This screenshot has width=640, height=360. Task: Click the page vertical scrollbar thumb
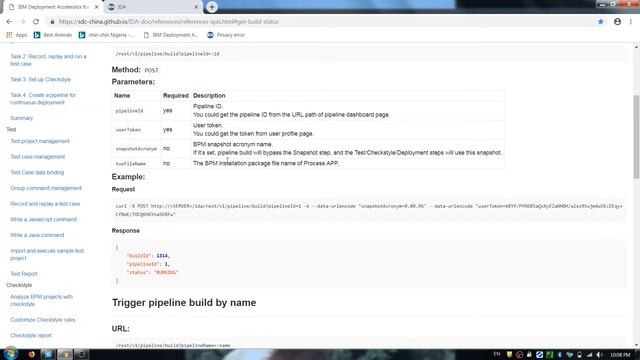(636, 137)
